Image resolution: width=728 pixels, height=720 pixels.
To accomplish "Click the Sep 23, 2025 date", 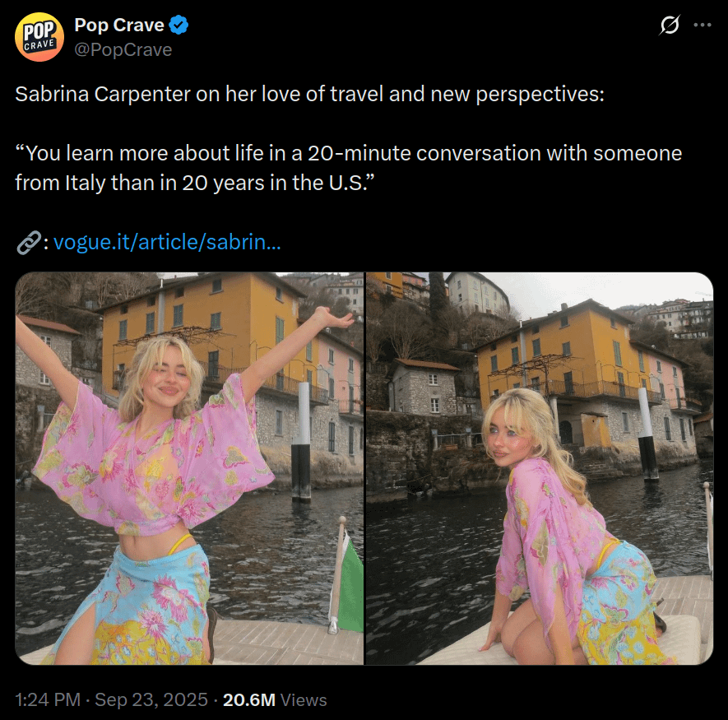I will click(151, 699).
